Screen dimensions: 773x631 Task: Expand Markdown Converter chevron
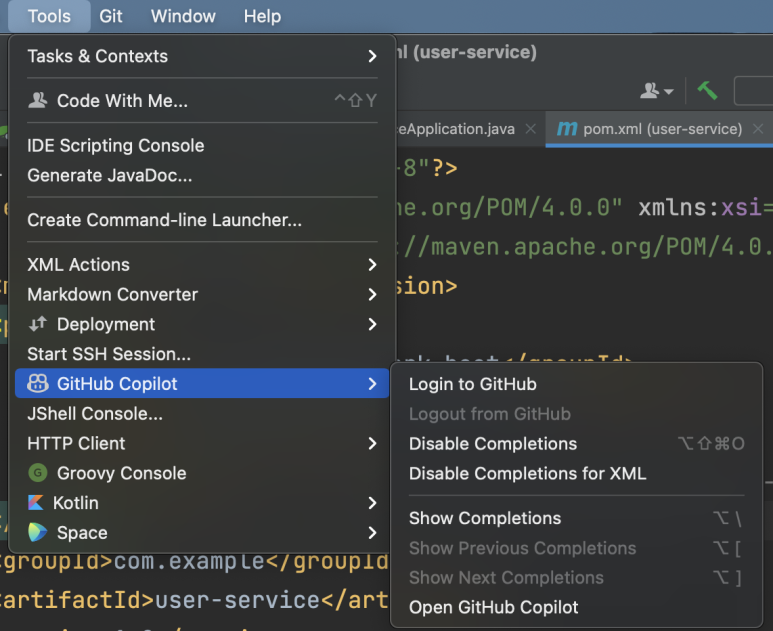372,294
